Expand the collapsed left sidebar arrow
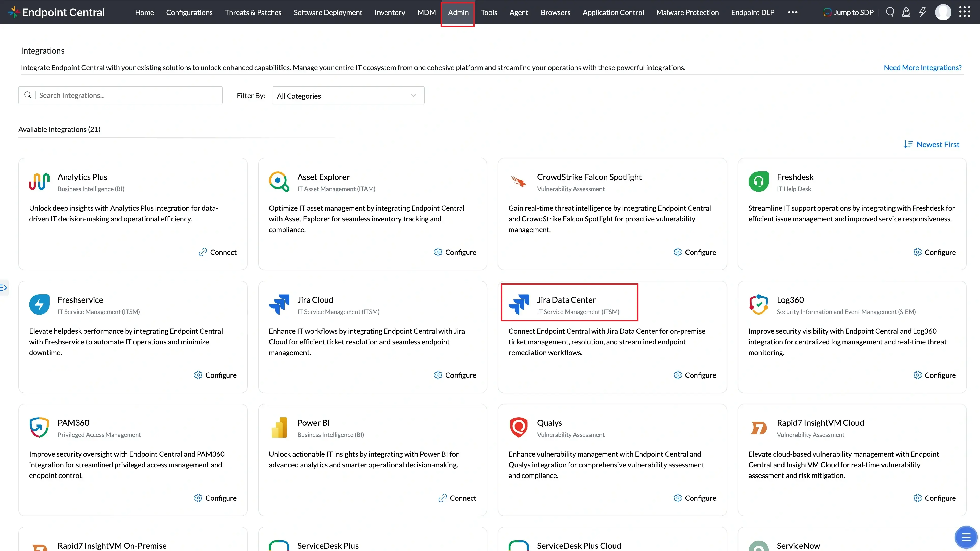Viewport: 980px width, 551px height. coord(3,287)
